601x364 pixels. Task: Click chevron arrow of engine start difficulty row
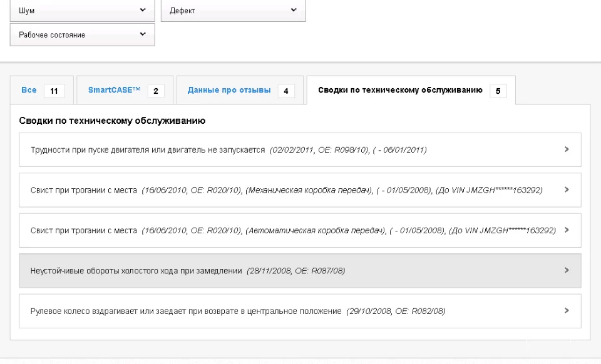click(x=567, y=149)
